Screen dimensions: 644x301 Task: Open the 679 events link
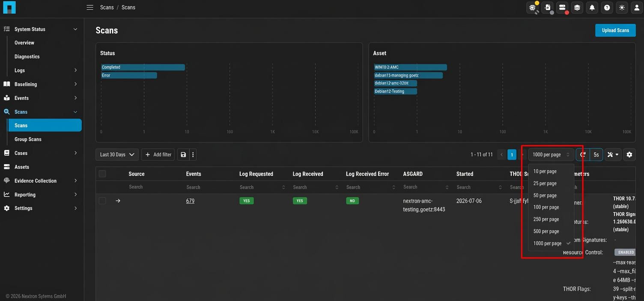[190, 201]
